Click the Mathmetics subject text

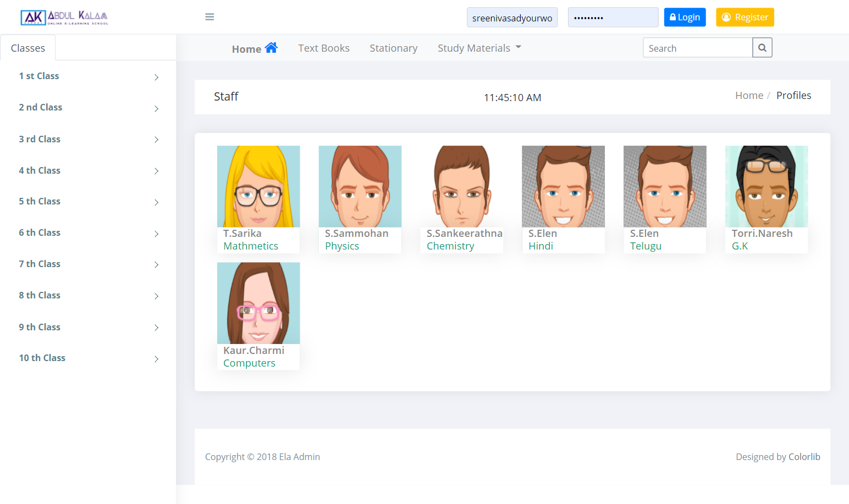251,246
